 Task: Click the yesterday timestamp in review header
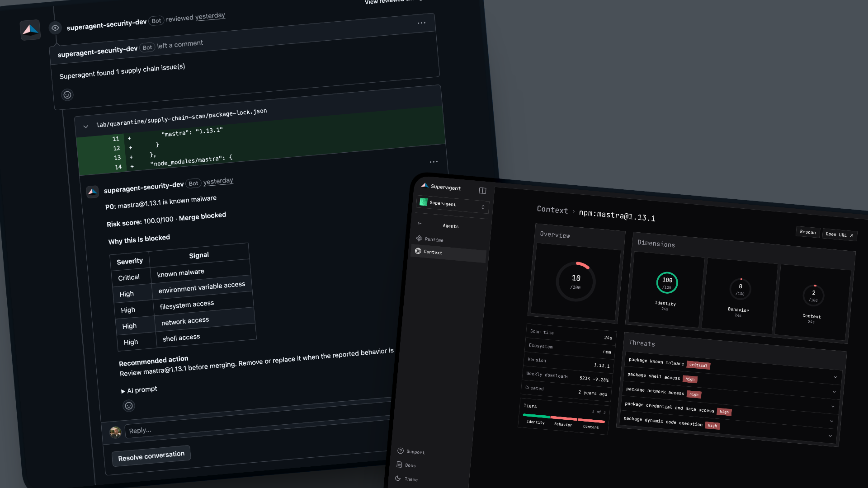pyautogui.click(x=210, y=16)
